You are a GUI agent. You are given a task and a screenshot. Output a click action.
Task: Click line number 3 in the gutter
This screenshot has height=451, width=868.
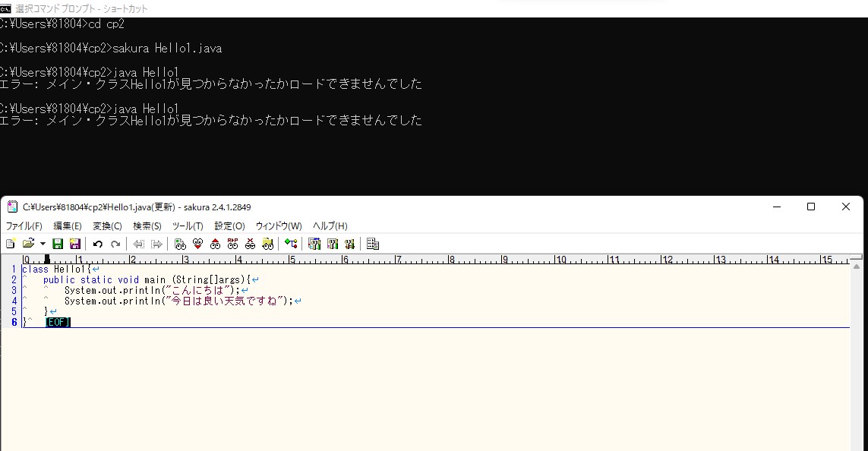[x=14, y=291]
